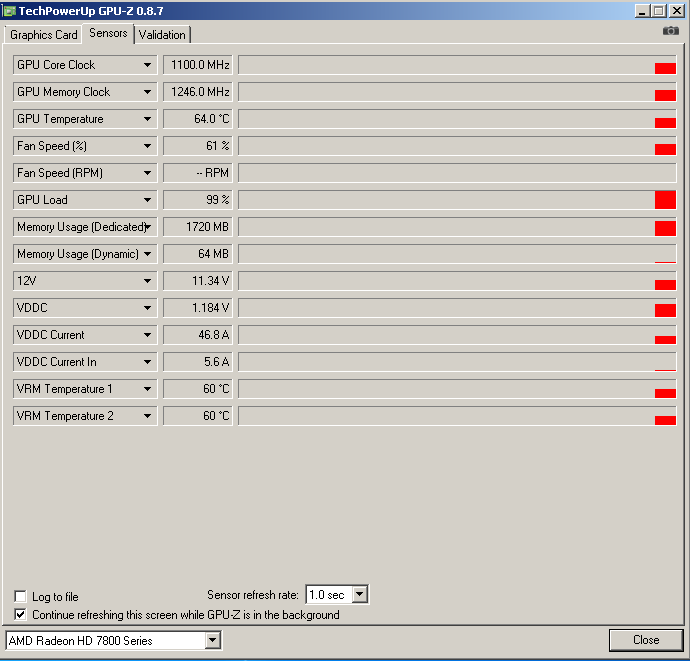
Task: Click the GPU Memory Clock value field
Action: (x=198, y=92)
